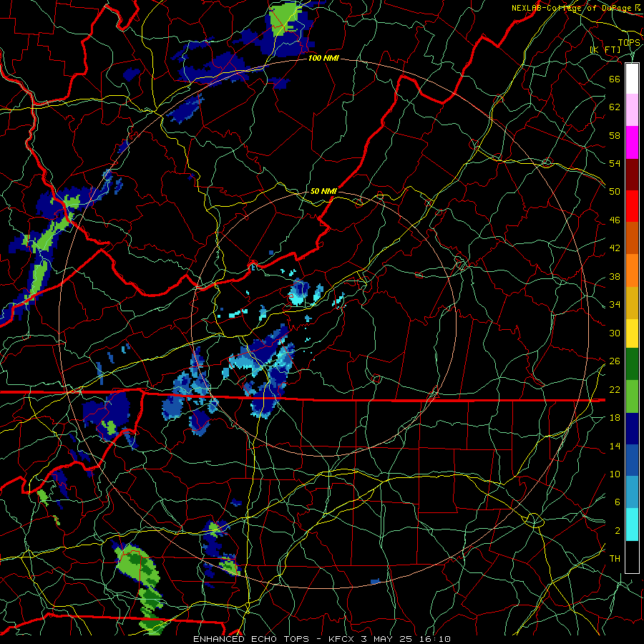Click the 'NEXLAB-College of DuPage' credit text
This screenshot has width=644, height=644.
point(573,8)
